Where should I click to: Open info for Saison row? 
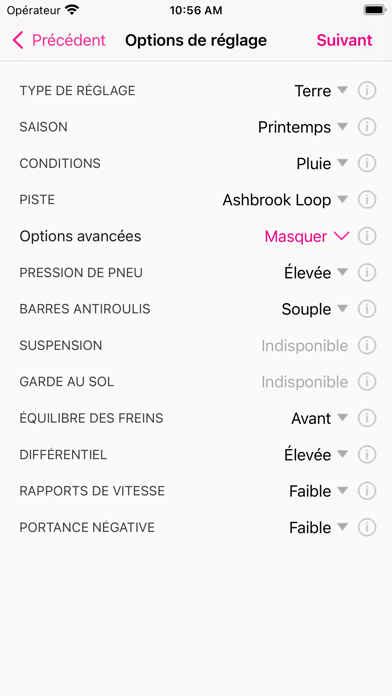coord(367,127)
